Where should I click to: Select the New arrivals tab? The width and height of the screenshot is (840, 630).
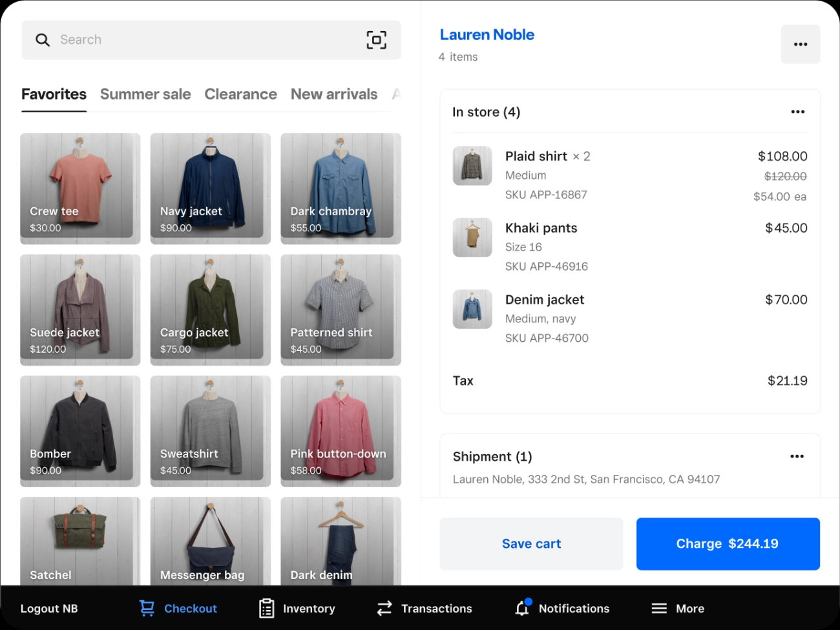[x=334, y=94]
